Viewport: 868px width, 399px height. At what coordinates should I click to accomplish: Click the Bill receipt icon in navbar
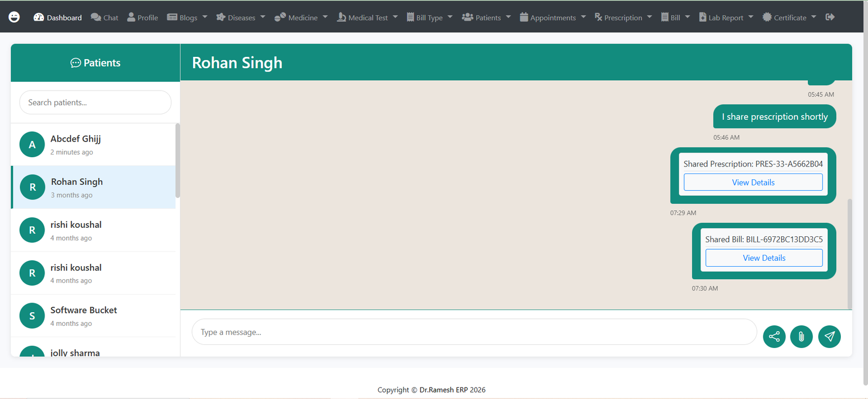coord(665,17)
